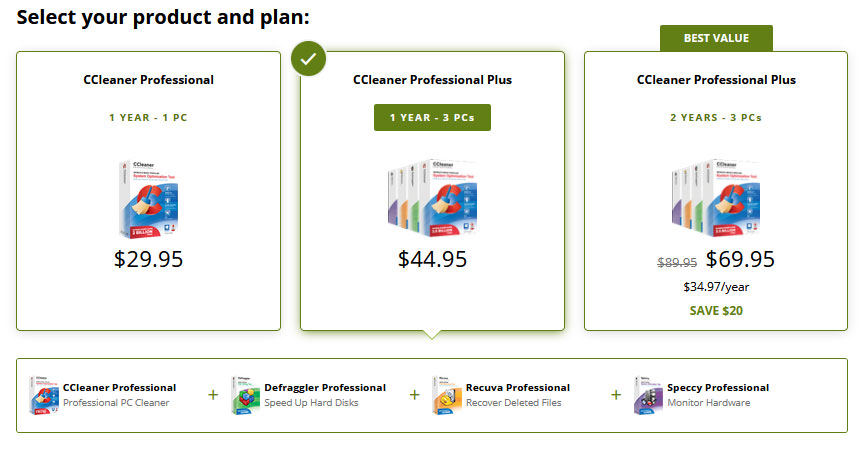Select the 2 Years - 3 PCs plan label
865x449 pixels.
[716, 117]
